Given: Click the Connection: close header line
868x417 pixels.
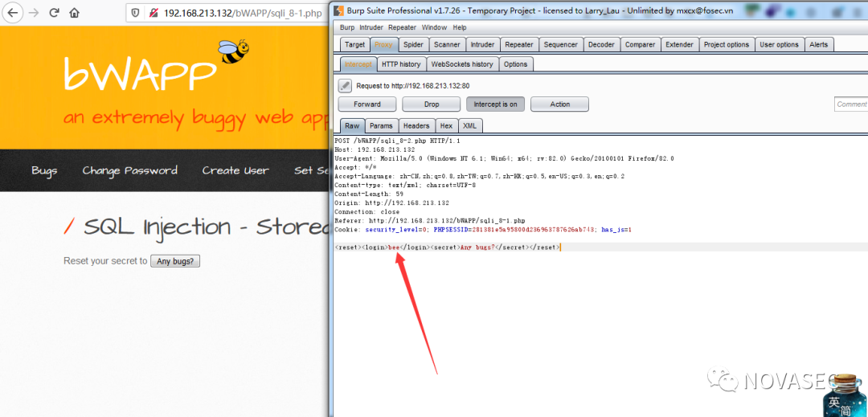Looking at the screenshot, I should 366,211.
